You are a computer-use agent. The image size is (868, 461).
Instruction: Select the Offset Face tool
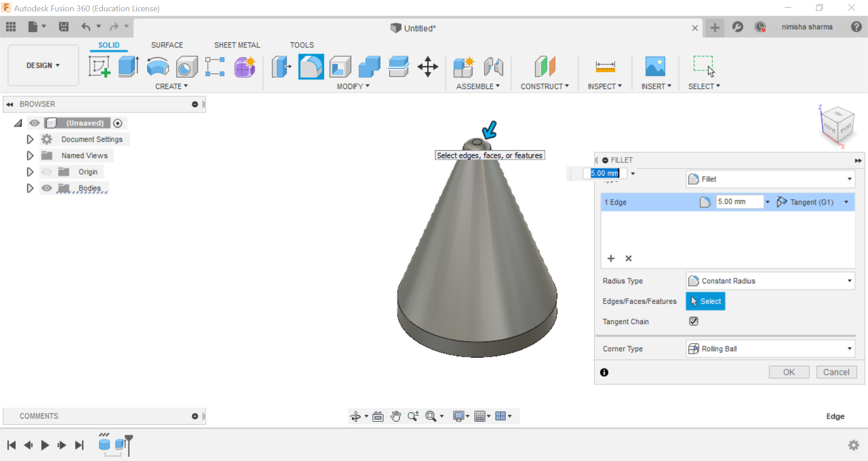(x=399, y=66)
